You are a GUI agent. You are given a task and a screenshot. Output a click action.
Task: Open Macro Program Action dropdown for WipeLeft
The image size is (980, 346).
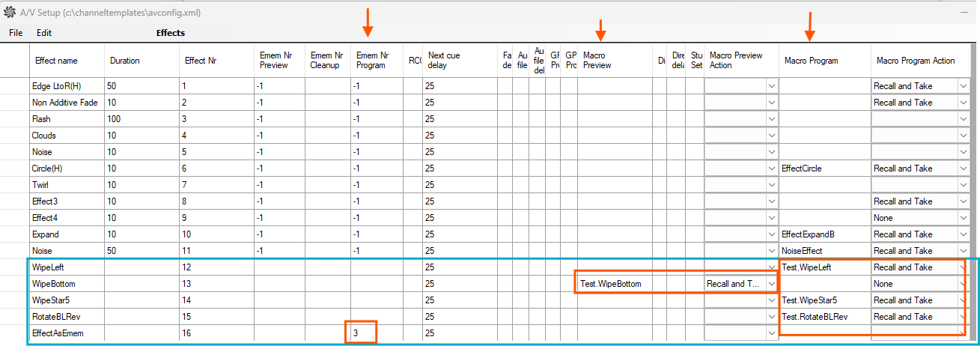pos(963,267)
